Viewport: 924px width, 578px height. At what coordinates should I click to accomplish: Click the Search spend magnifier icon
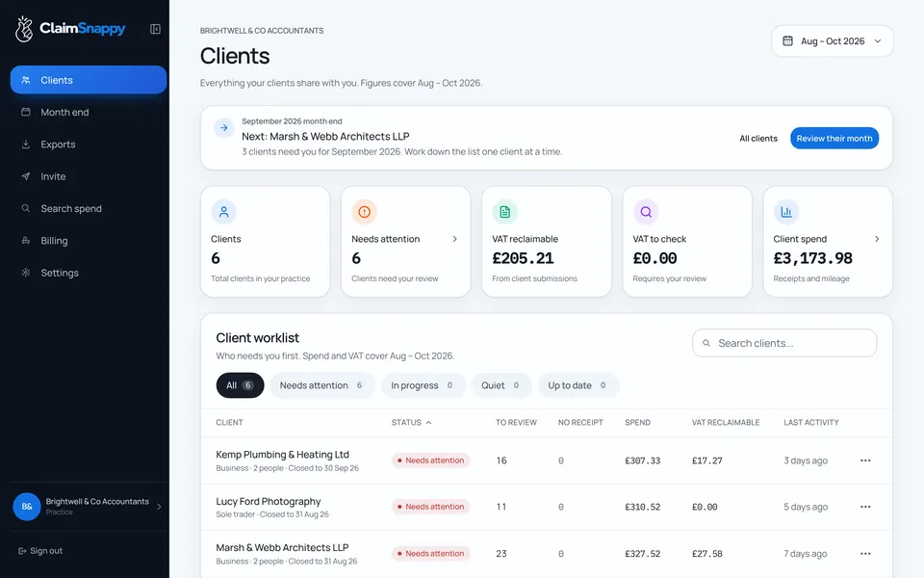(25, 208)
